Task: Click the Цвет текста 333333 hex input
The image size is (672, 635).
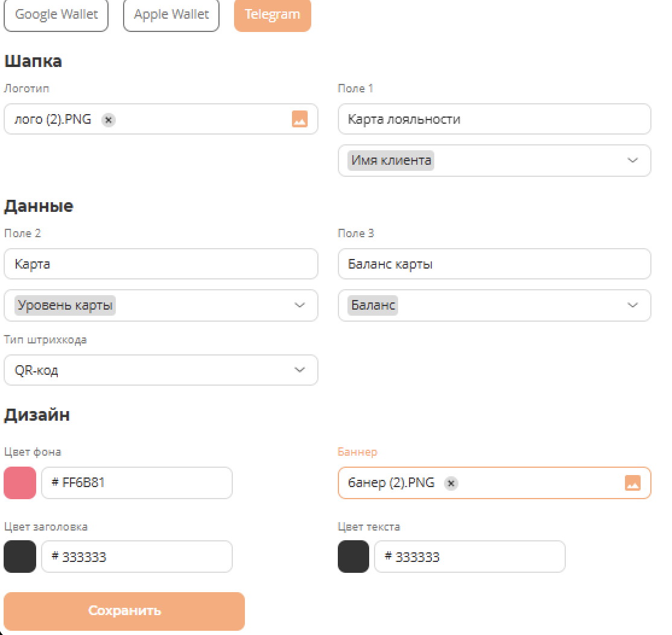Action: tap(470, 557)
